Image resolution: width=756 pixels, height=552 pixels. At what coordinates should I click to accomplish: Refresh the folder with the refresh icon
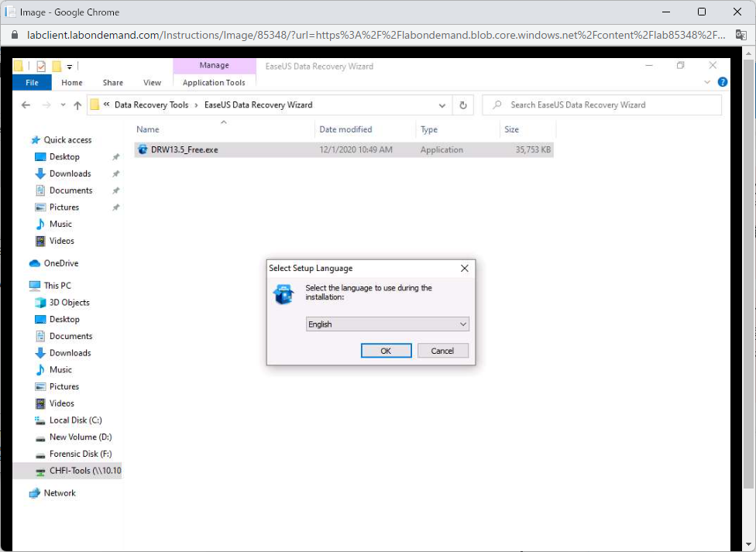pyautogui.click(x=462, y=105)
